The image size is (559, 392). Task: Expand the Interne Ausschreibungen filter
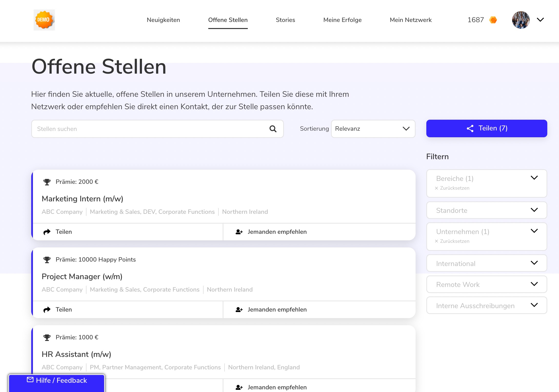tap(486, 306)
